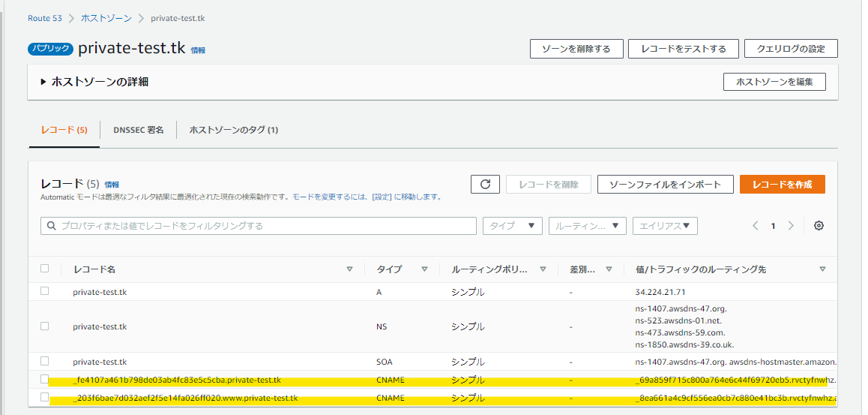Click the NS type cell
This screenshot has width=868, height=415.
pos(382,327)
